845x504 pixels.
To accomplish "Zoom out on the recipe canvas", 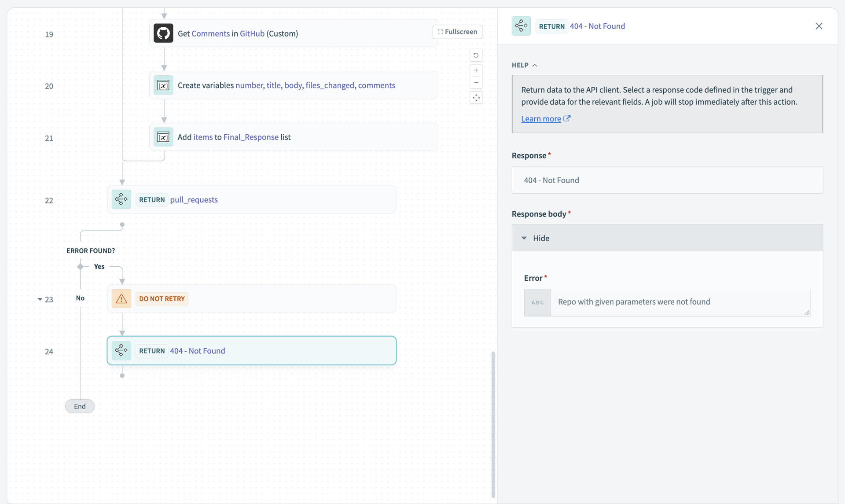I will 476,82.
